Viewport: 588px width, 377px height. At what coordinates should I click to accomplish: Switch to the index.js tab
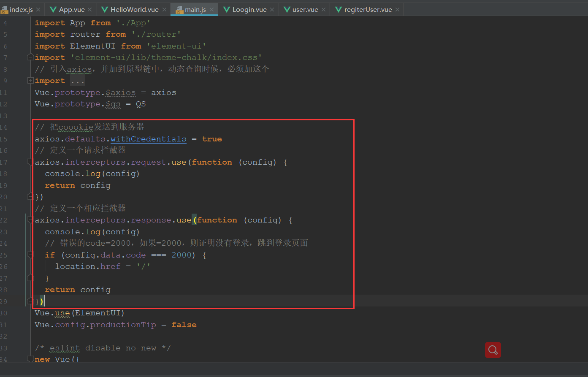tap(21, 9)
